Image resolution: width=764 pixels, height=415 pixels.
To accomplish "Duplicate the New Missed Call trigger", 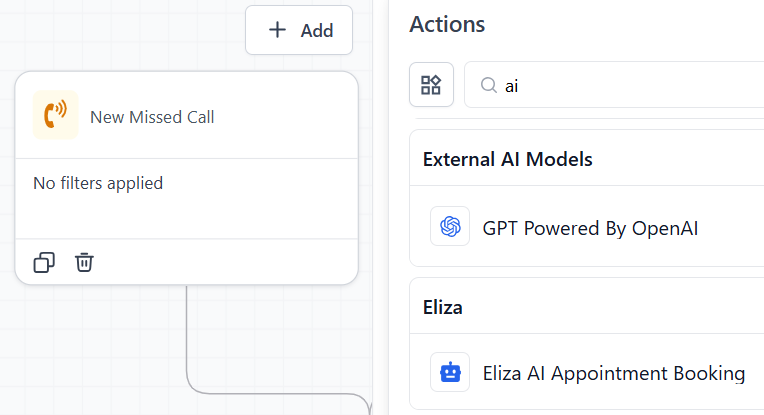I will [x=44, y=263].
